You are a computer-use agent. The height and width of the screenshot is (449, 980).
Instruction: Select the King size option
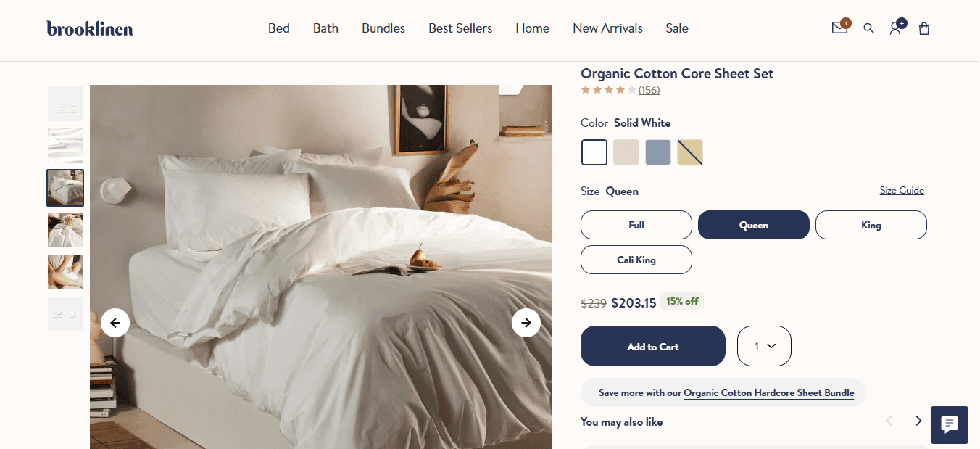(871, 225)
